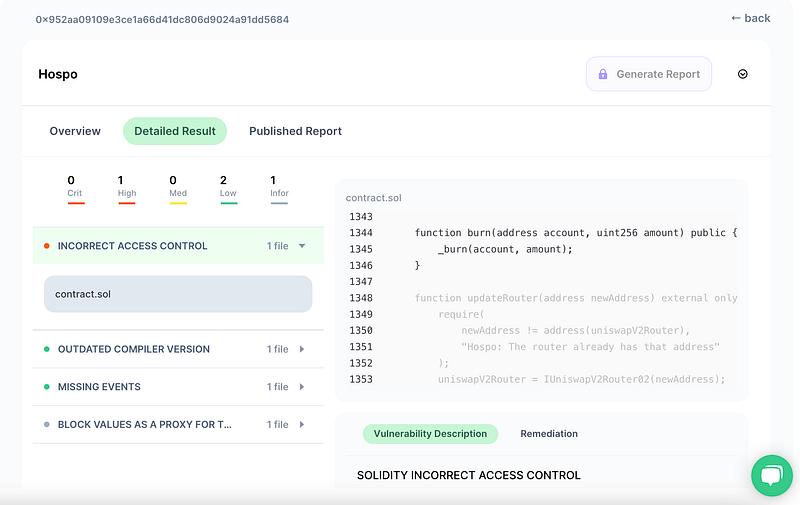Click the lock icon in Generate Report

pos(603,74)
